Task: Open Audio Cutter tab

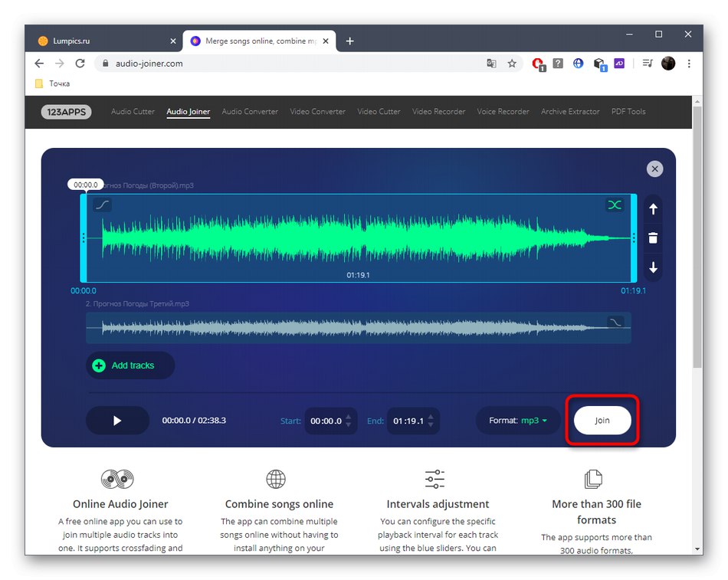Action: pos(133,111)
